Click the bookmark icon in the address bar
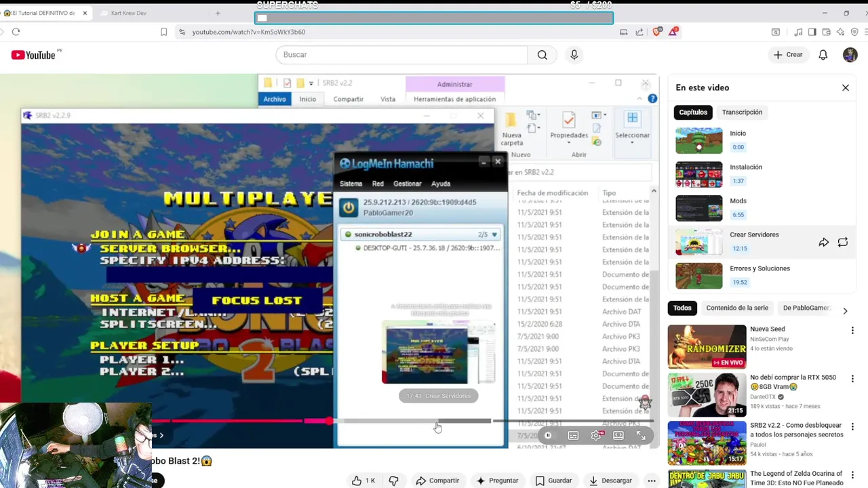868x488 pixels. [163, 32]
